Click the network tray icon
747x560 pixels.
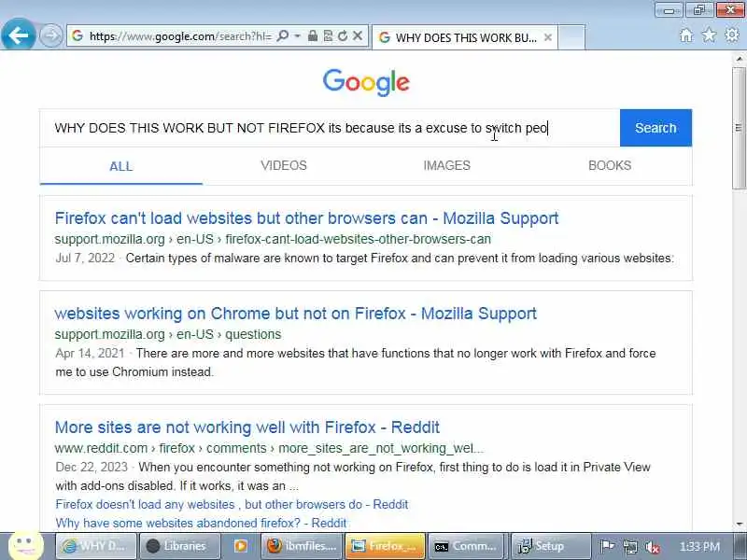click(629, 547)
